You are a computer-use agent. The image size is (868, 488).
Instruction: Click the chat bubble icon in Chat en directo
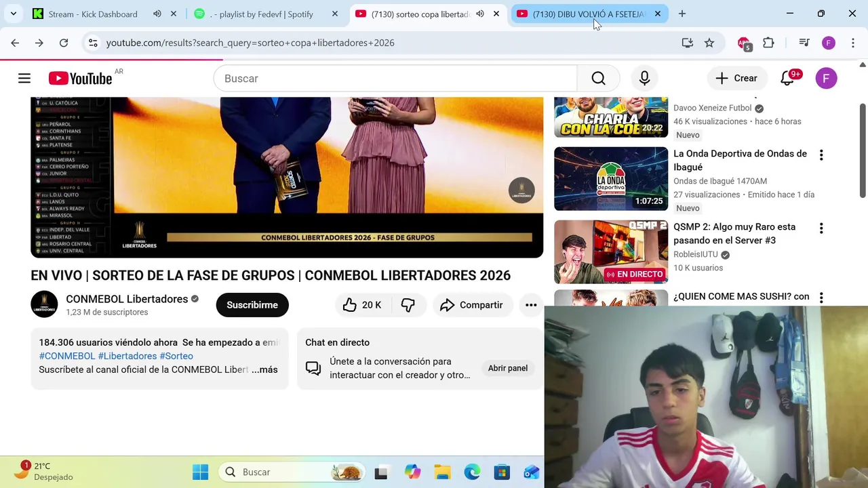[313, 368]
